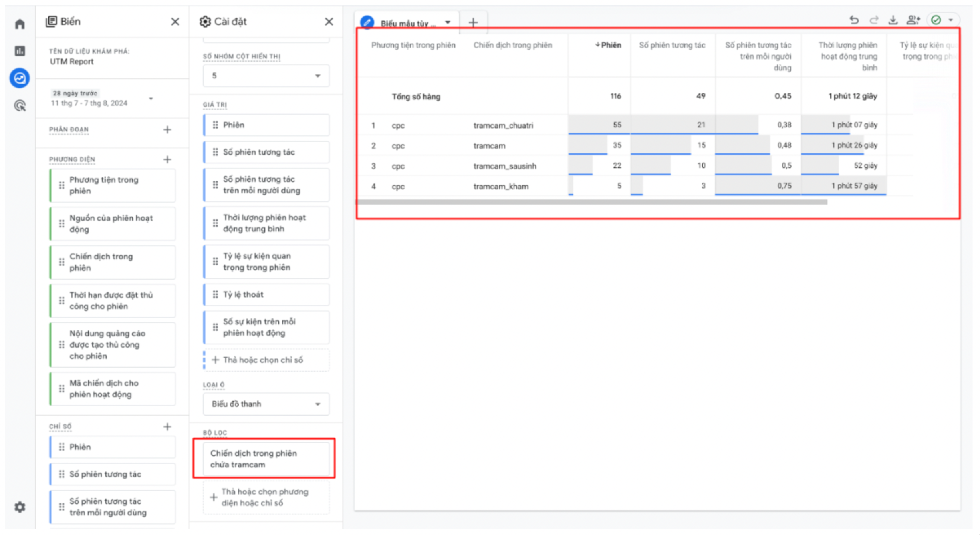Add a new metric in Chỉ số

(167, 426)
